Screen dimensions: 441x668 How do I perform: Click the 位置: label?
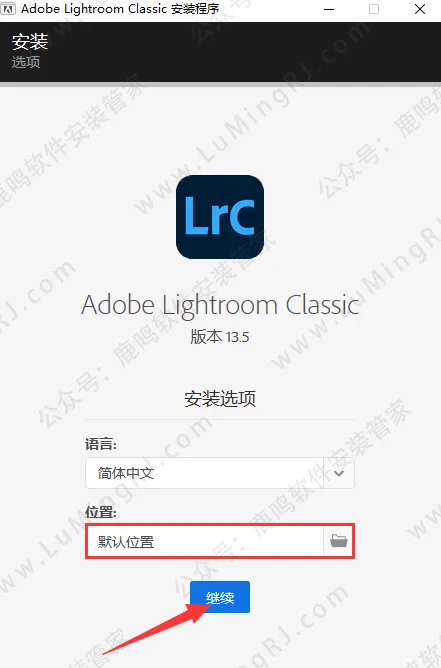click(101, 512)
